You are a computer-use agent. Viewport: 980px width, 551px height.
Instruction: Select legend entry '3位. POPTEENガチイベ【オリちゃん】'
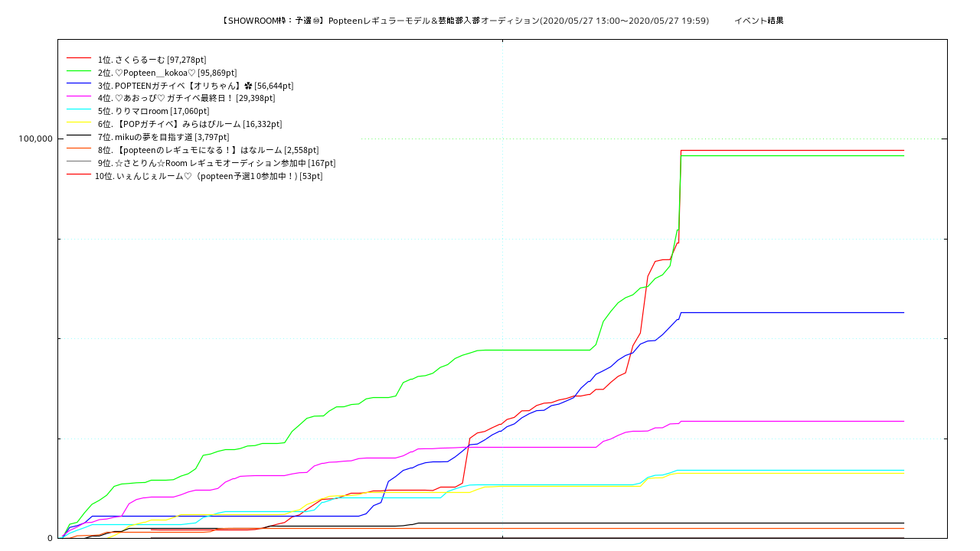point(195,86)
